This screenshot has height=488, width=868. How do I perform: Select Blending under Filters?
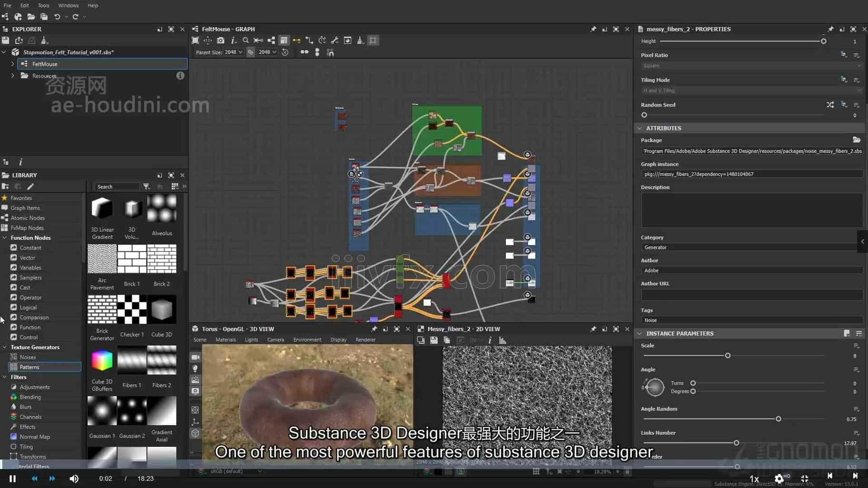pos(30,397)
